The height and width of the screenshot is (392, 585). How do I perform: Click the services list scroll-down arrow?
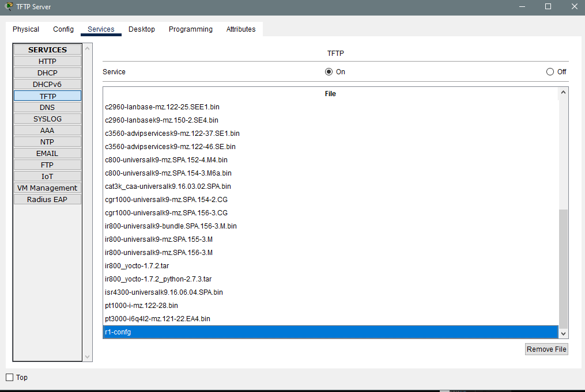coord(87,357)
